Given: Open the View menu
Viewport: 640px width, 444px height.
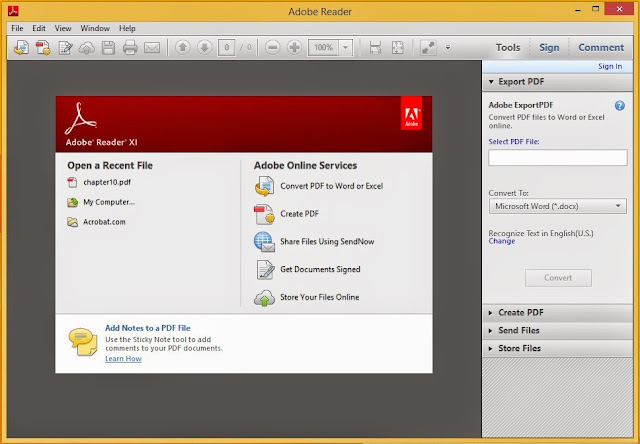Looking at the screenshot, I should (x=63, y=28).
